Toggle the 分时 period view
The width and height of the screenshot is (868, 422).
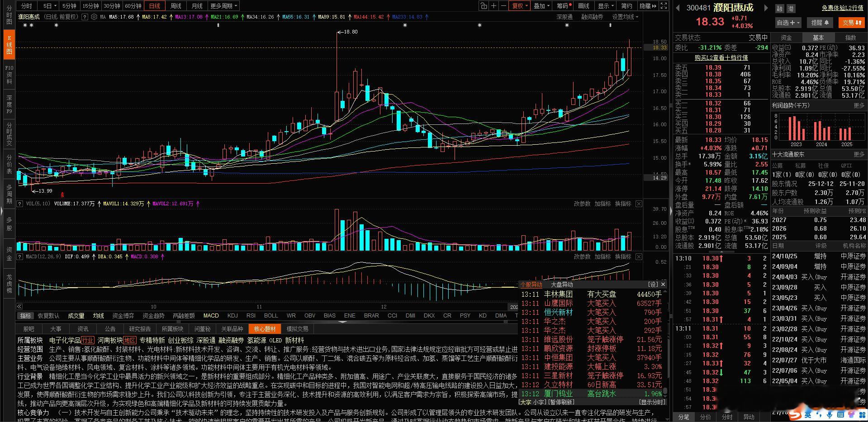(27, 6)
